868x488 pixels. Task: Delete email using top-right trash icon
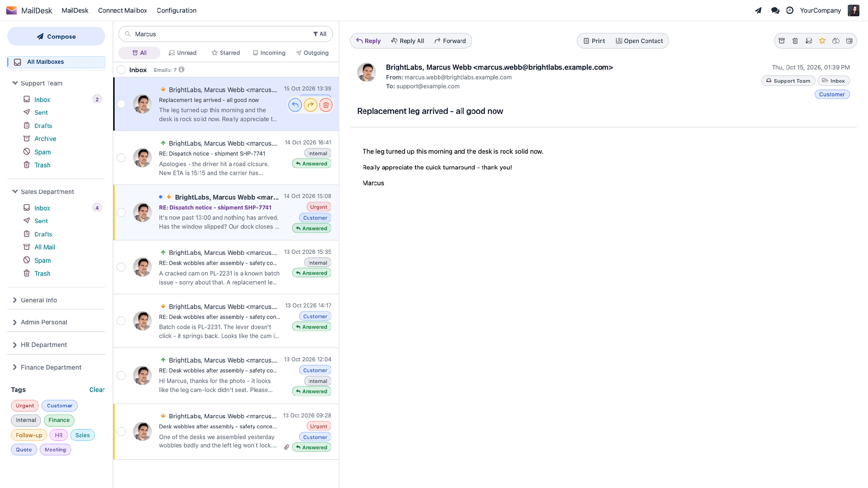pyautogui.click(x=795, y=41)
